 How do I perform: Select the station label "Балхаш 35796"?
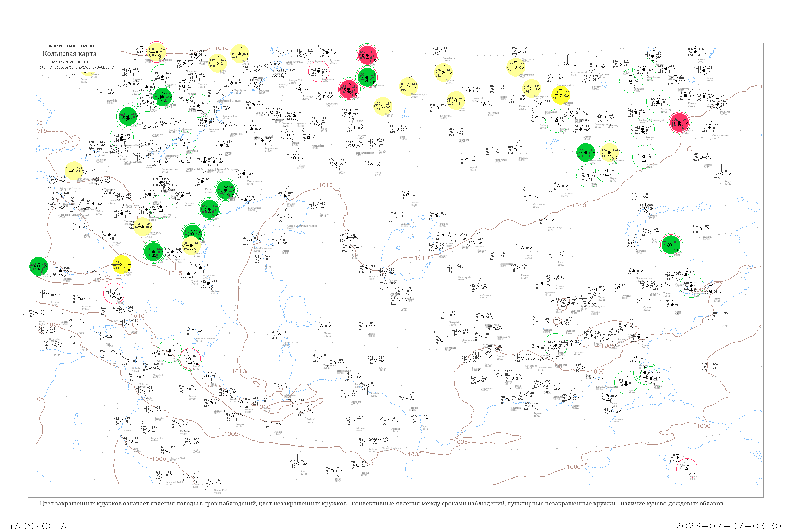(x=652, y=217)
